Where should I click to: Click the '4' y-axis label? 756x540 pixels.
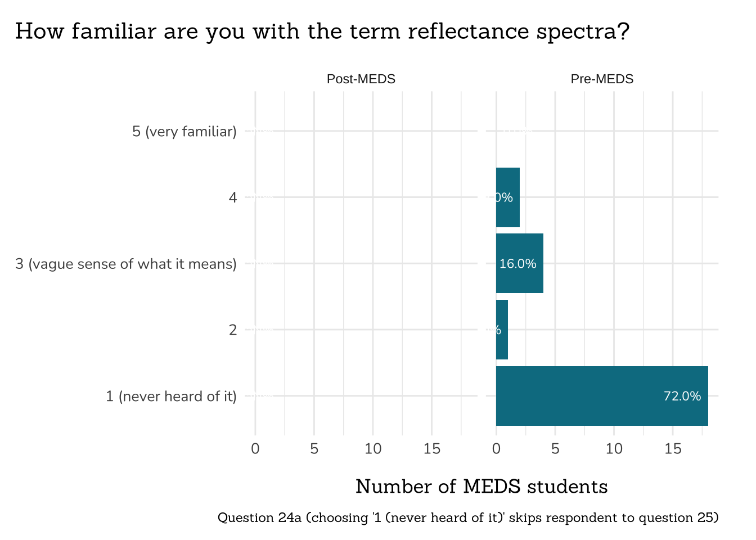232,197
